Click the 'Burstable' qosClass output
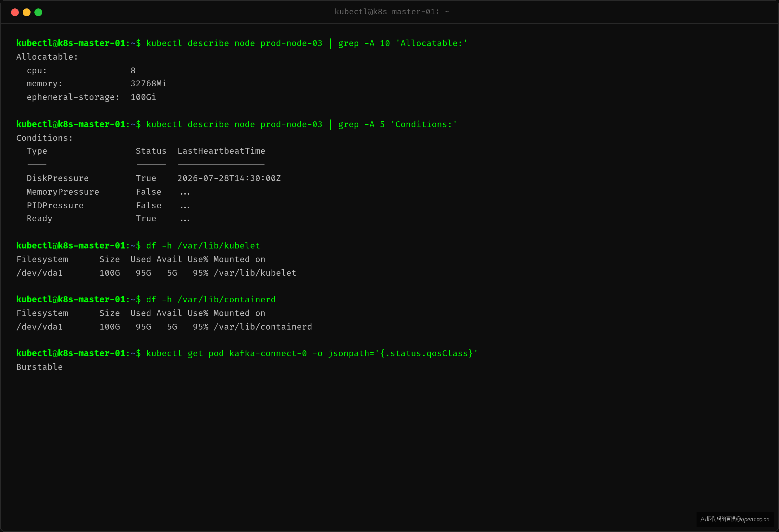This screenshot has height=532, width=779. coord(40,367)
